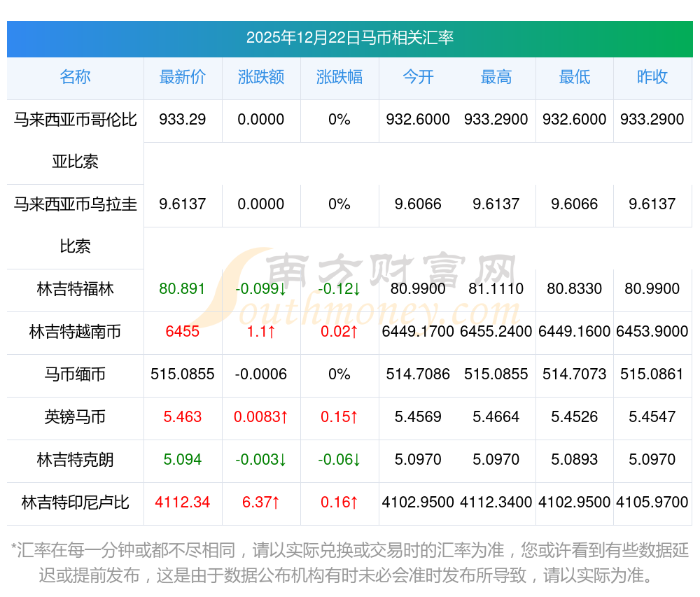Click the change value -0.003↓
700x597 pixels.
point(260,460)
